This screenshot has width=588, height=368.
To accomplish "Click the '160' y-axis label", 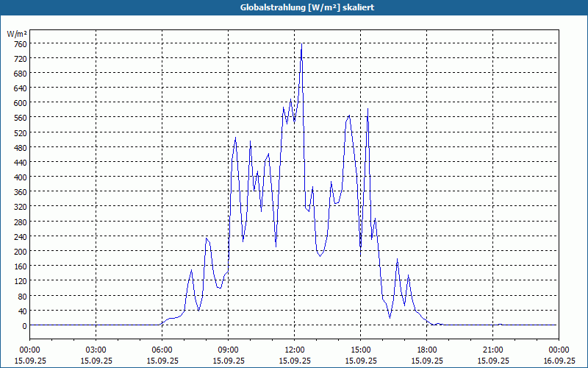I will (21, 266).
